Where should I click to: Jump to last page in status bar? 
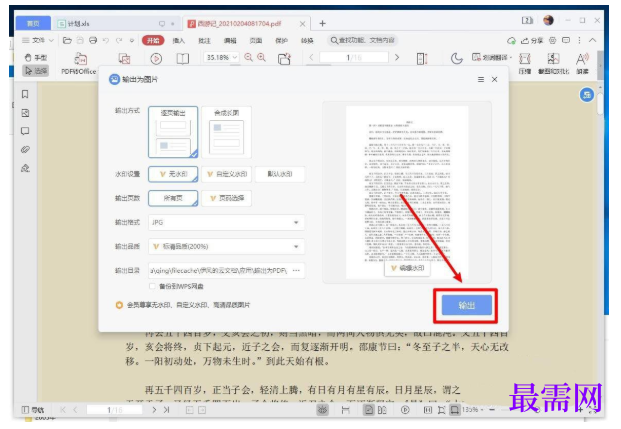coord(166,410)
